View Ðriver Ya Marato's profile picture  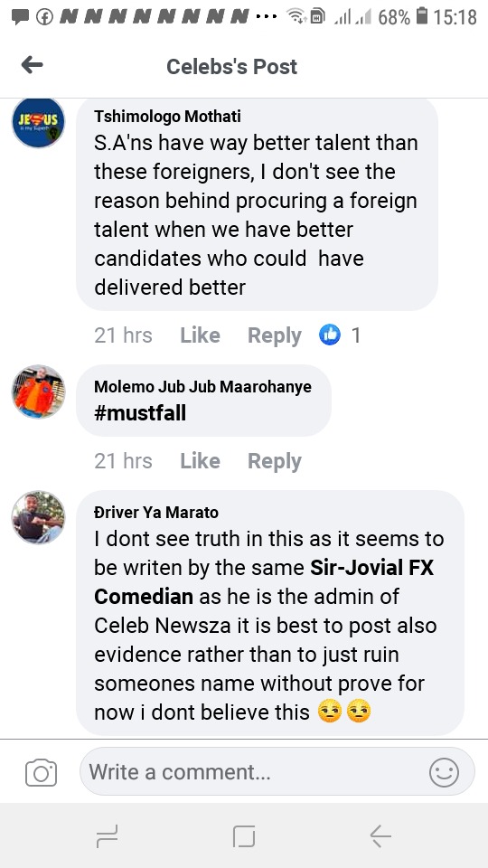tap(38, 517)
